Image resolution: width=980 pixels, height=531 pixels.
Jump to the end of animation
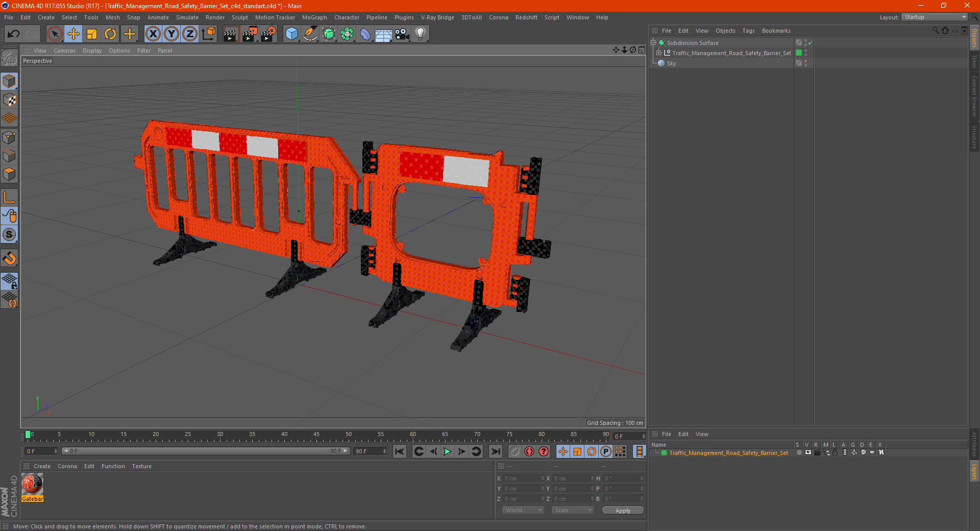coord(495,451)
